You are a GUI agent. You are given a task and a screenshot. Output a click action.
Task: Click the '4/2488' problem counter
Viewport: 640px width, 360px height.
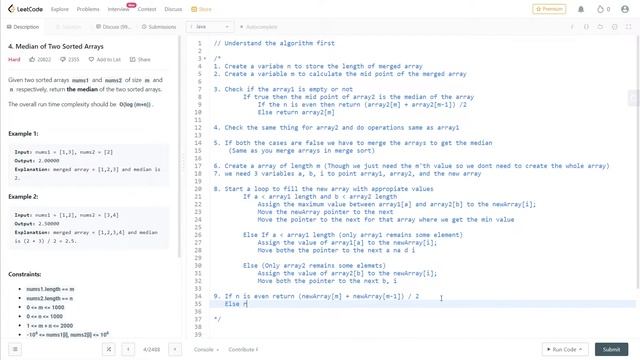(151, 349)
